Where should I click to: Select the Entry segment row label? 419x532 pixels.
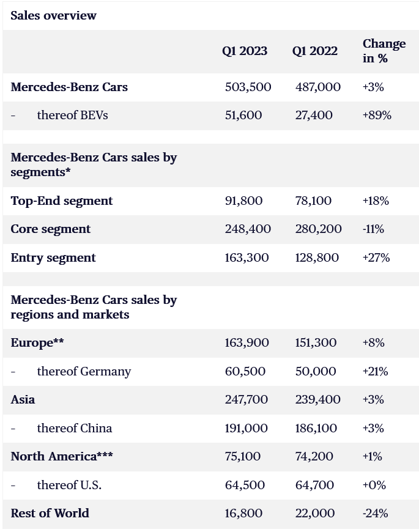pos(53,257)
